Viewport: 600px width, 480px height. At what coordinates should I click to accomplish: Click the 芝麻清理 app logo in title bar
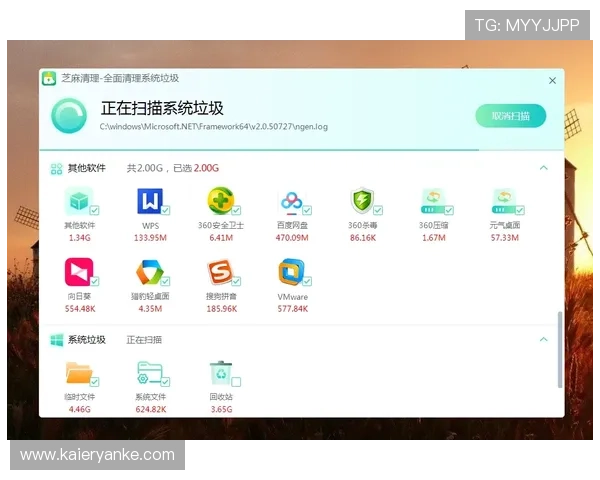pyautogui.click(x=49, y=78)
